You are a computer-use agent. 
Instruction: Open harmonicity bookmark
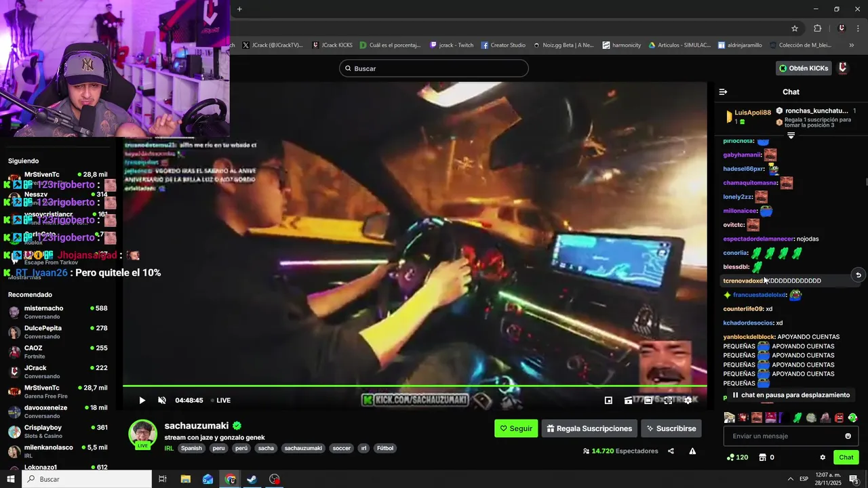(621, 45)
